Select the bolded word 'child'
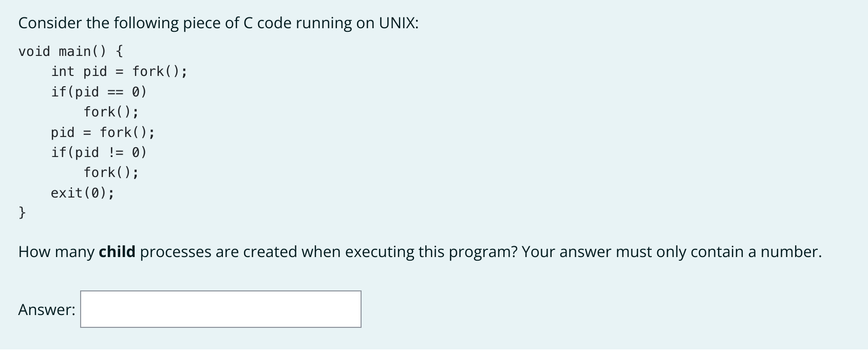The width and height of the screenshot is (868, 353). 117,251
